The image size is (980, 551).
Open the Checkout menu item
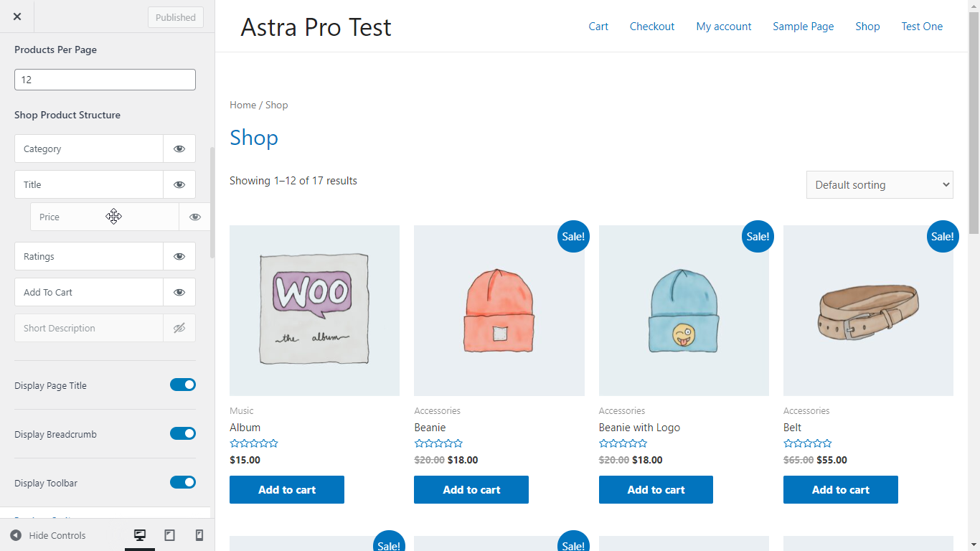(x=652, y=27)
